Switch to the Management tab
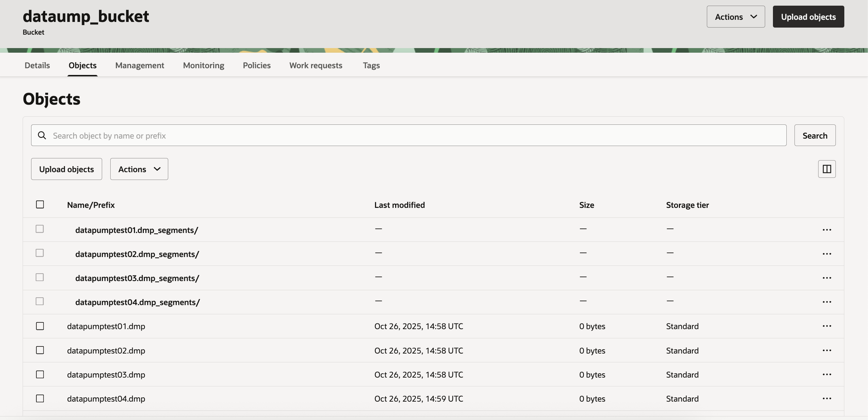The image size is (868, 420). 140,65
